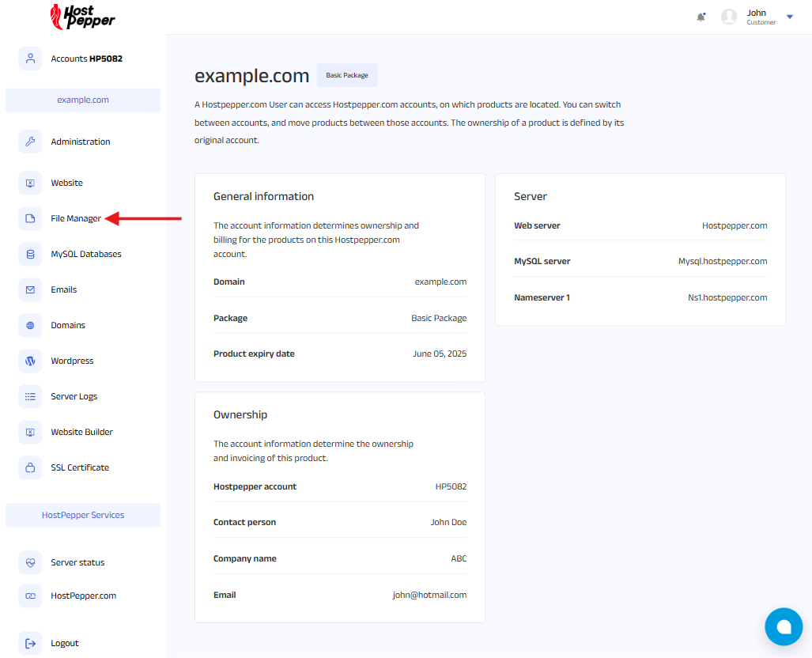Open the chat support bubble

tap(784, 626)
